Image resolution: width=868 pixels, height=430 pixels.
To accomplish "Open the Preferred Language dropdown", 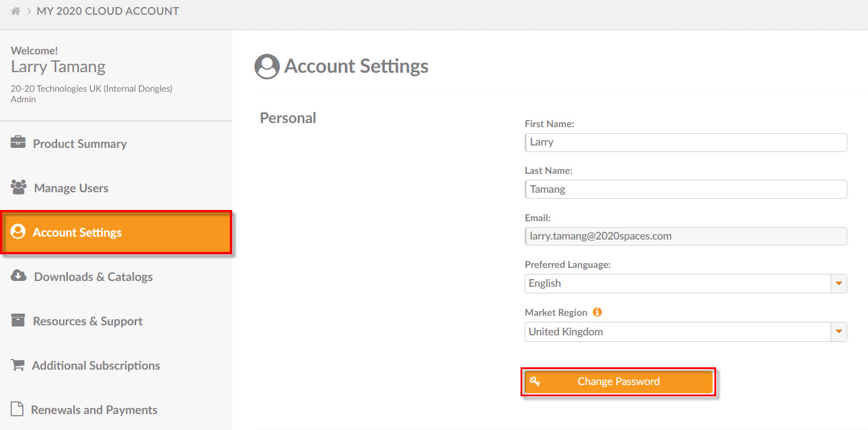I will point(838,283).
